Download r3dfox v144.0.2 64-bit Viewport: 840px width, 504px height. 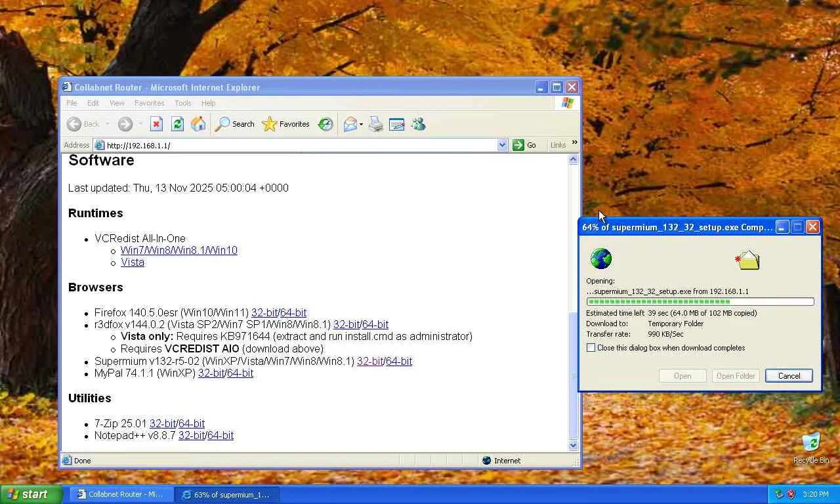click(x=375, y=325)
